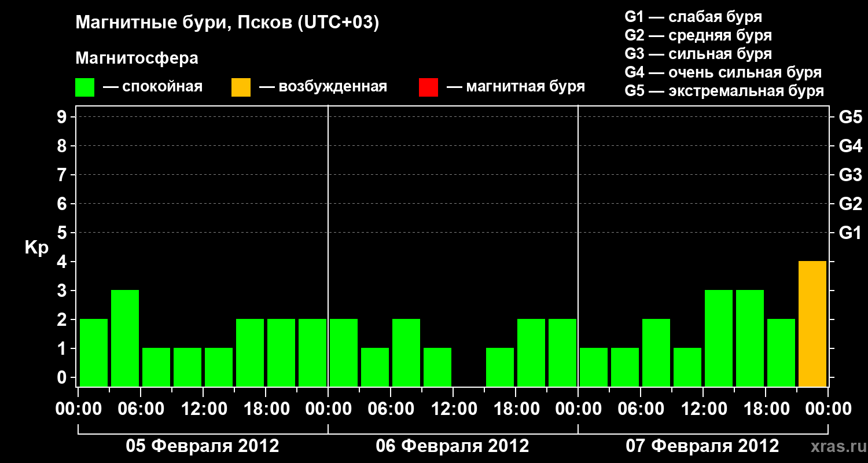The width and height of the screenshot is (868, 463).
Task: Click the orange 'возбужденная' legend swatch
Action: point(241,87)
